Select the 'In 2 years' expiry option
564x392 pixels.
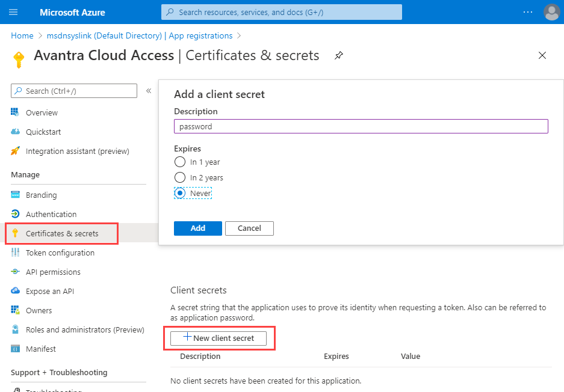click(x=180, y=177)
